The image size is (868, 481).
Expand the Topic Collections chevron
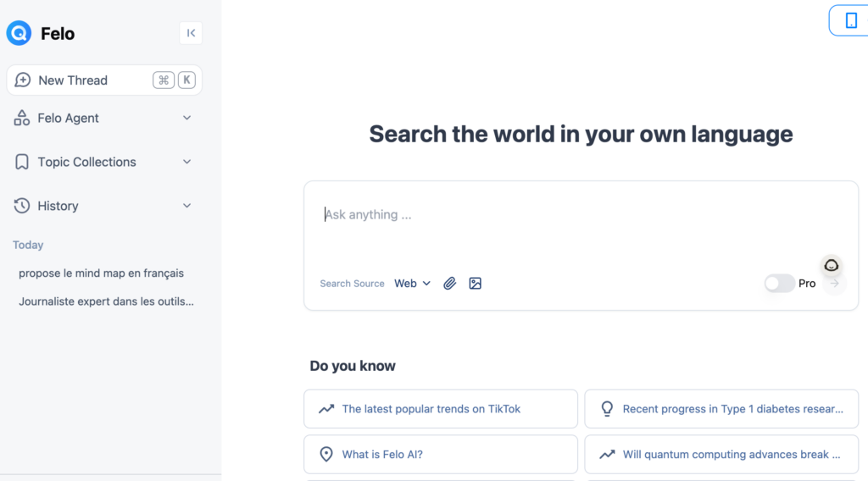187,162
